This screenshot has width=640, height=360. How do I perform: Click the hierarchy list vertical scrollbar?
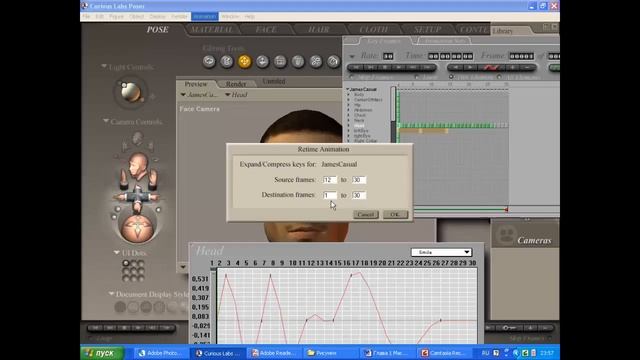pos(393,114)
